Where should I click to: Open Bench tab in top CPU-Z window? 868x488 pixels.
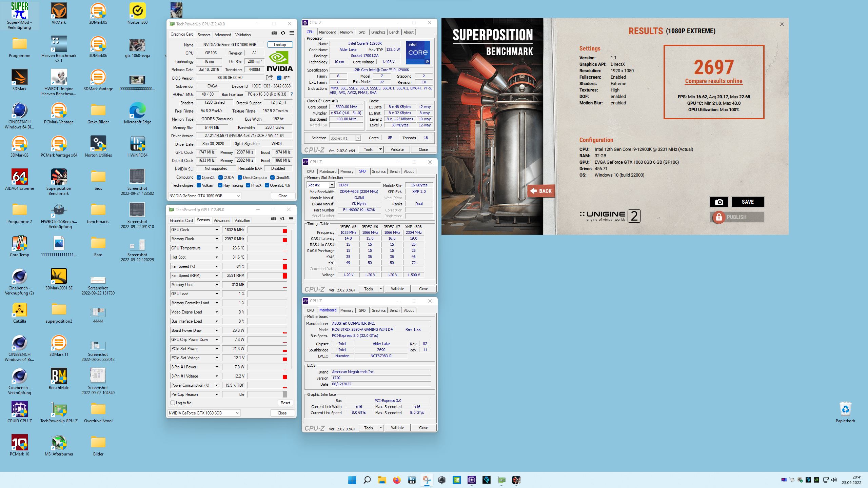[394, 32]
